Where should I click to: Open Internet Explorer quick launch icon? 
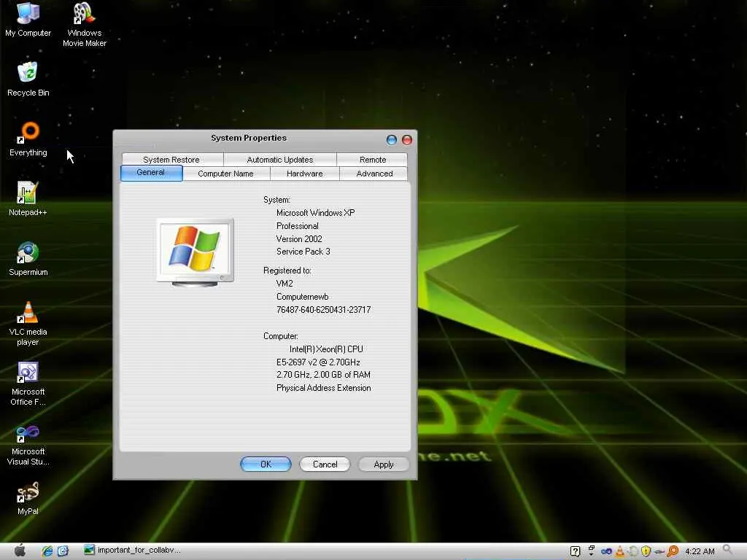(47, 551)
